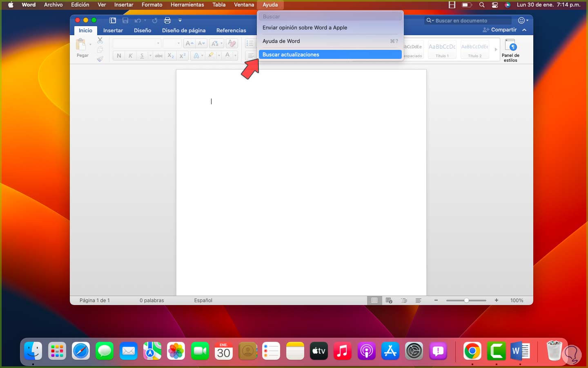588x368 pixels.
Task: Switch to web layout view in status bar
Action: [389, 301]
